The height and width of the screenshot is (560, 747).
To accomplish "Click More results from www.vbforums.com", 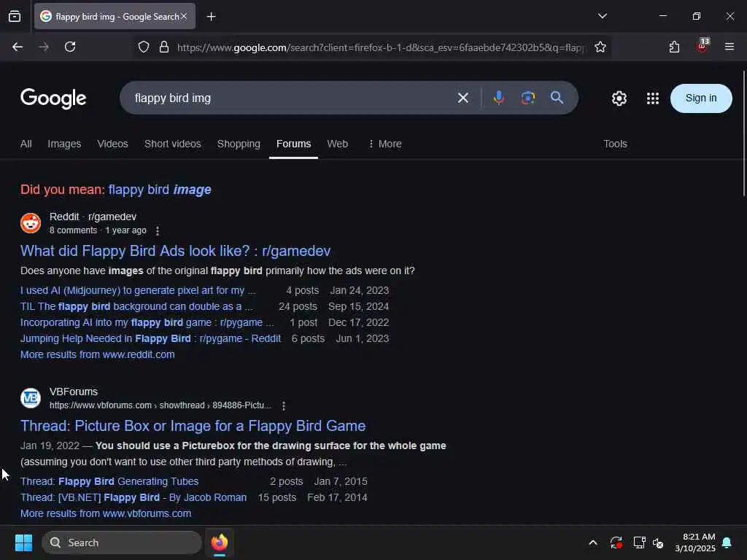I will pyautogui.click(x=106, y=514).
